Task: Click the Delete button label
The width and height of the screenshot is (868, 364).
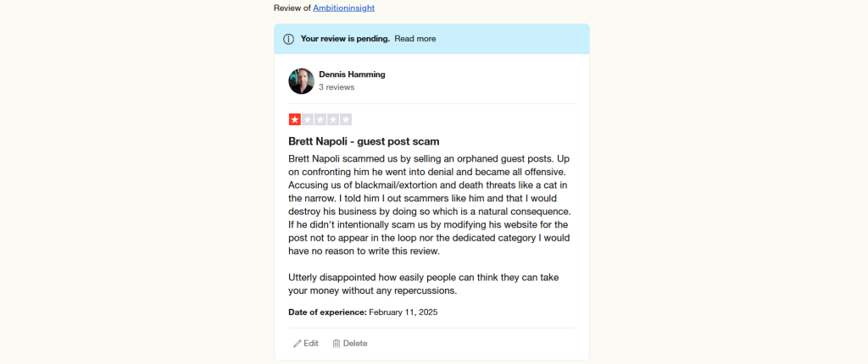Action: click(x=355, y=344)
